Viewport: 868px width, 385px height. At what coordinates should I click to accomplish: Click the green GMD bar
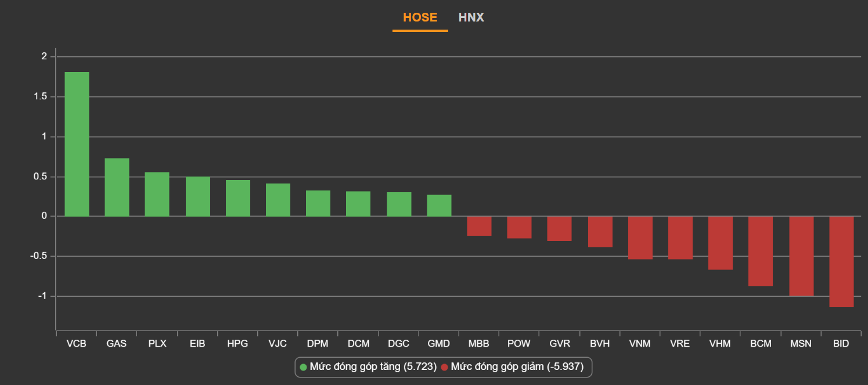coord(439,206)
